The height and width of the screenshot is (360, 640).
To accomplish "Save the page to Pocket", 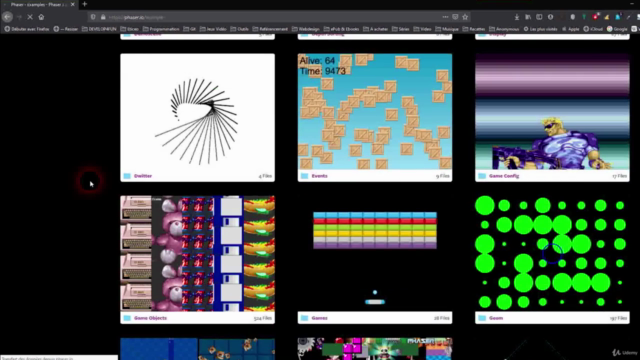I will 455,17.
